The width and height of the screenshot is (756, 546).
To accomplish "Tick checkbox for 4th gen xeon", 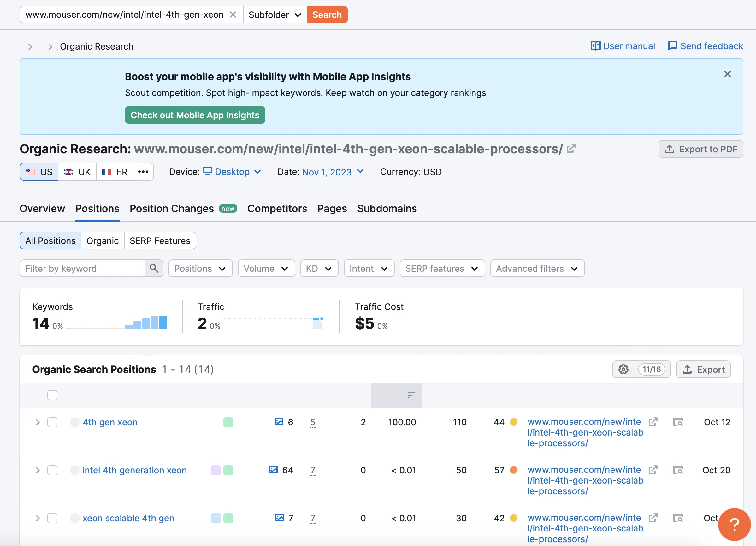I will (52, 422).
